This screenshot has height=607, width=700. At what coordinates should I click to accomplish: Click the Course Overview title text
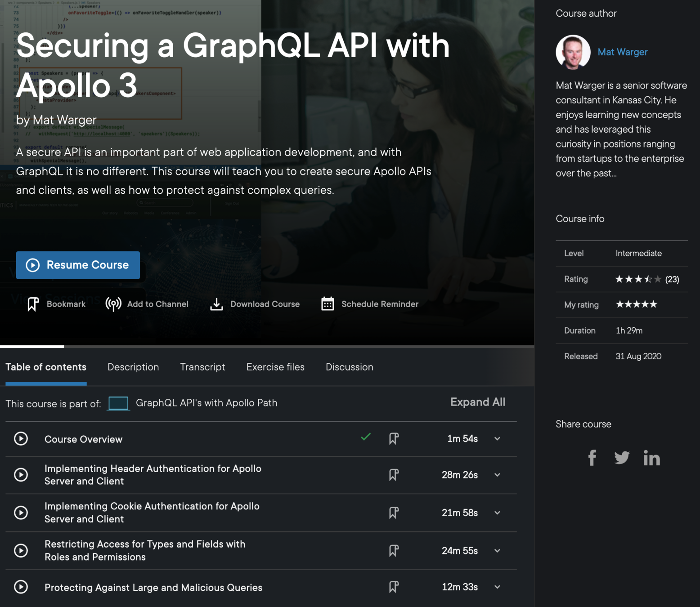click(83, 439)
